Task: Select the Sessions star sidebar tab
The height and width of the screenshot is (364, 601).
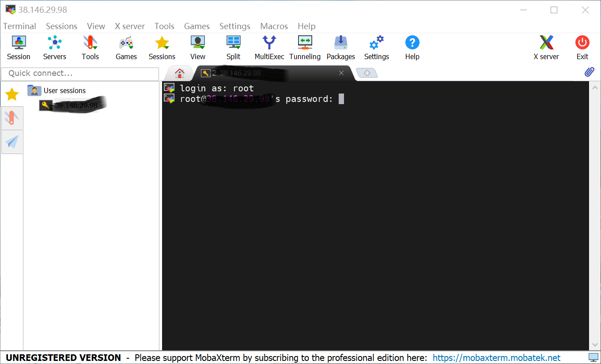Action: 12,94
